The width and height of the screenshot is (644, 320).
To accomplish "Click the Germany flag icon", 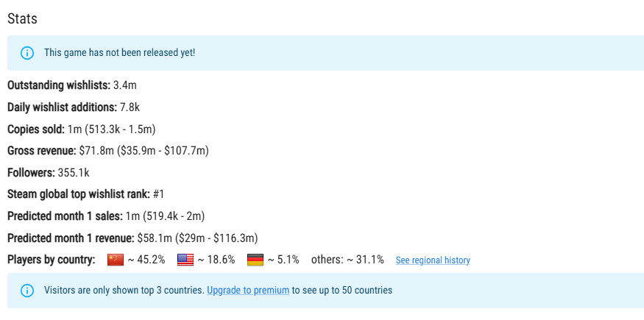I will click(x=255, y=260).
